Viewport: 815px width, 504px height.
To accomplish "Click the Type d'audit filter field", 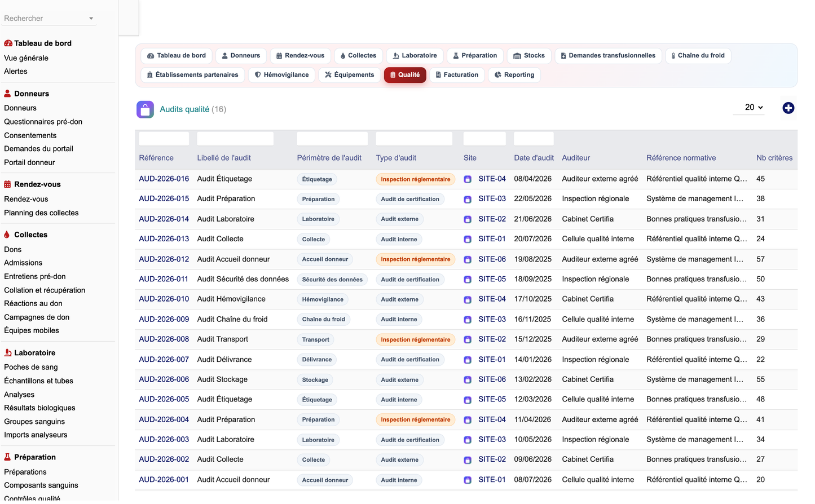I will pyautogui.click(x=414, y=139).
